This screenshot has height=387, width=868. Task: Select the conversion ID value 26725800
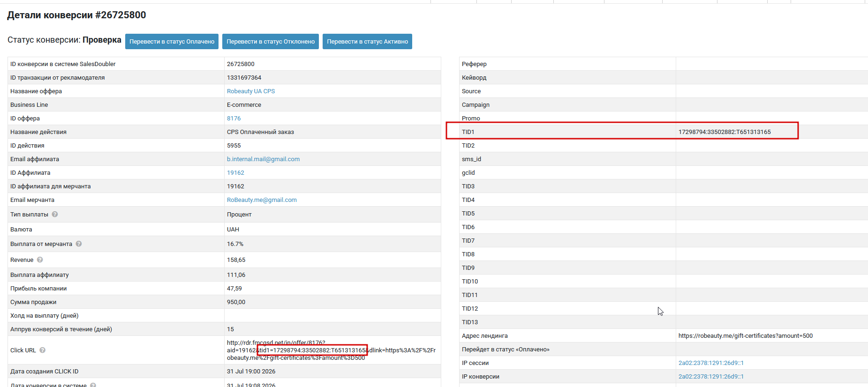click(241, 64)
